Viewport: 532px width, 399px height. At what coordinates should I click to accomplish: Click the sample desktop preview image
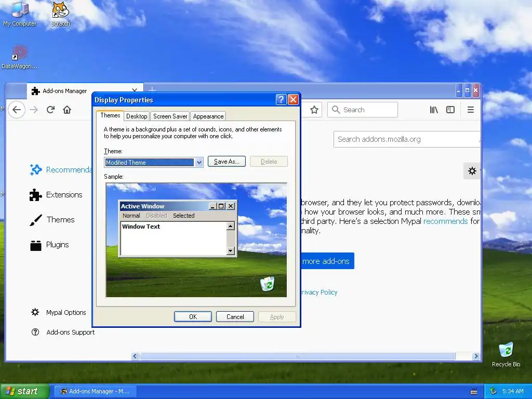[196, 240]
